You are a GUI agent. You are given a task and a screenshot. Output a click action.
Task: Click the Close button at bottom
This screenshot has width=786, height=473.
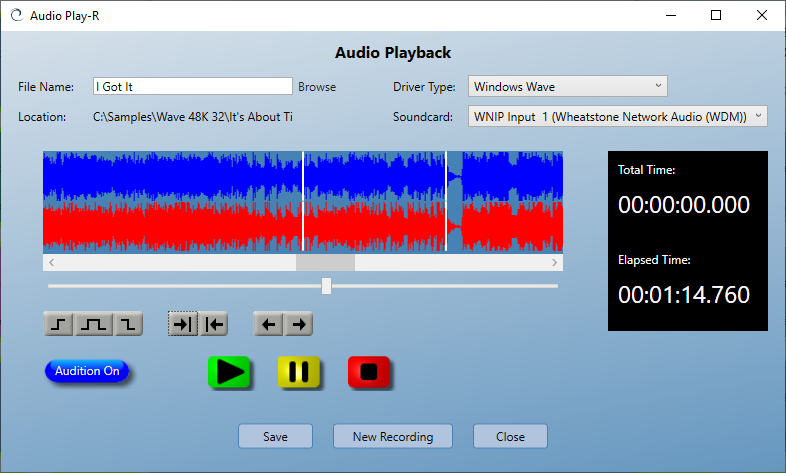click(510, 436)
